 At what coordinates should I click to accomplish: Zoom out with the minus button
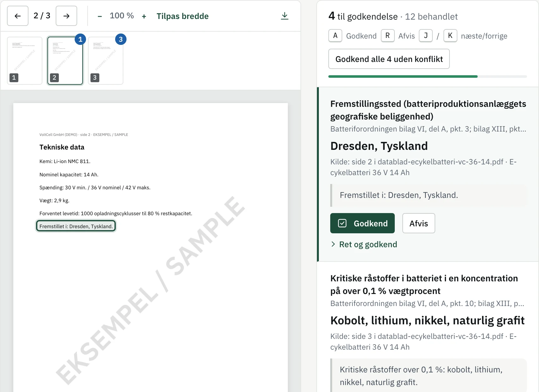[100, 16]
